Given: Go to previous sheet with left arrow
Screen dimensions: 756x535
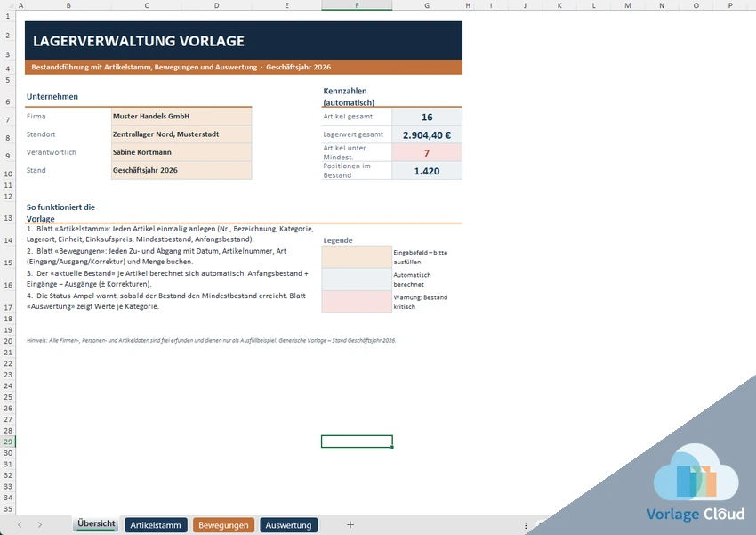Looking at the screenshot, I should [20, 525].
